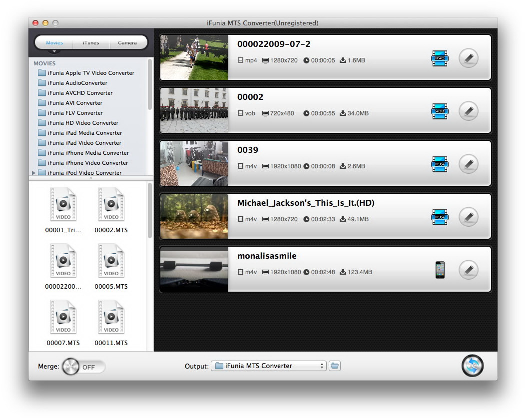This screenshot has height=420, width=526.
Task: Open iFunia AVCHD Converter folder
Action: (x=75, y=93)
